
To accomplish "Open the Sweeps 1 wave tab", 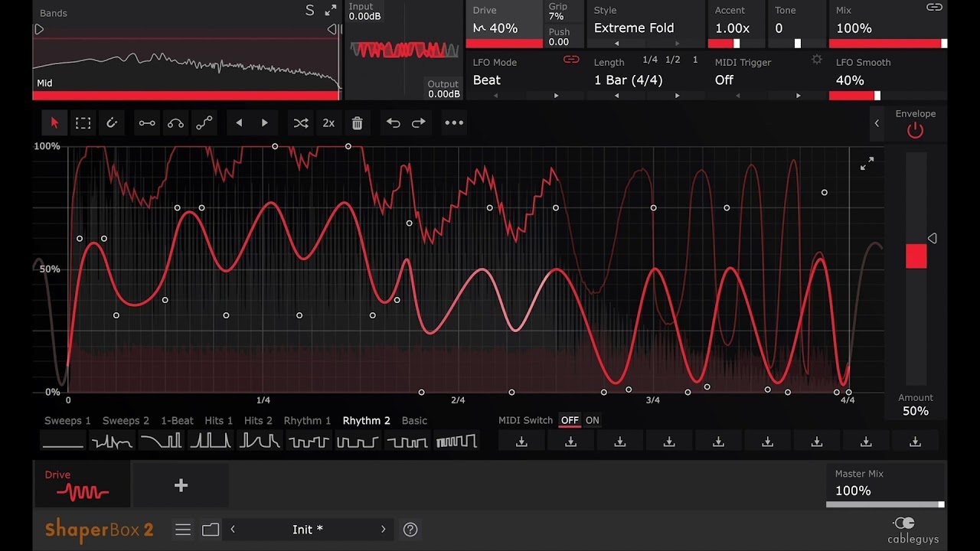I will (x=67, y=420).
